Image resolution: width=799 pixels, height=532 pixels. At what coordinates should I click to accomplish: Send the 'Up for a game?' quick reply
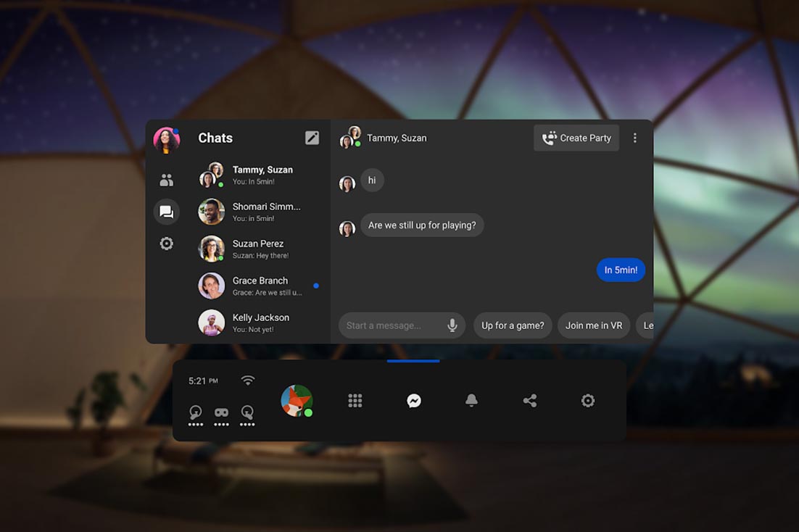513,325
